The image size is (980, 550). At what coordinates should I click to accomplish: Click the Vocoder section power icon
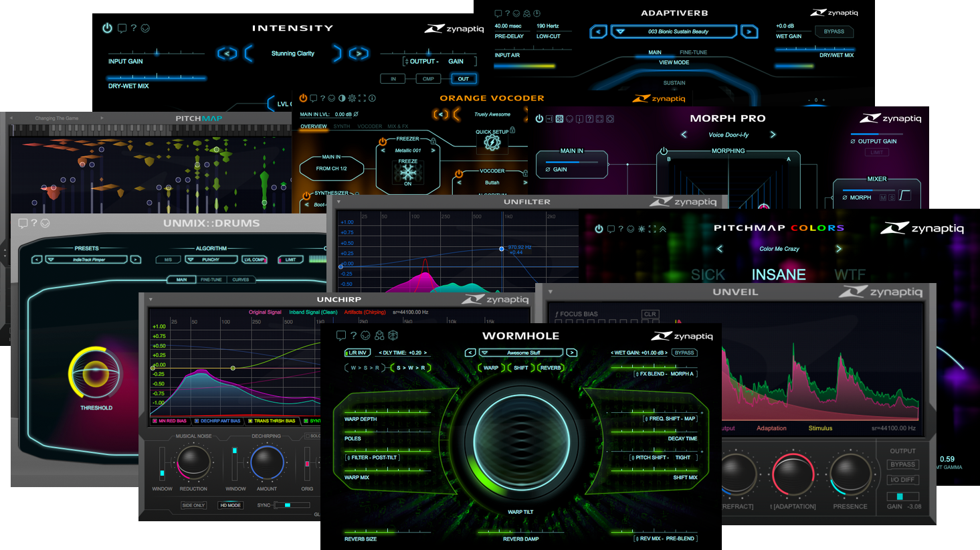(x=459, y=173)
